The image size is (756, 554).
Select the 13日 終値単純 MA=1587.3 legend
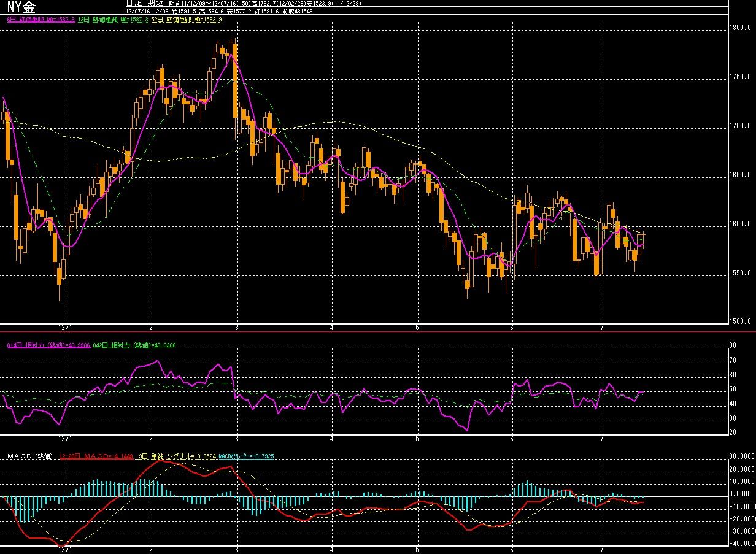pos(112,20)
